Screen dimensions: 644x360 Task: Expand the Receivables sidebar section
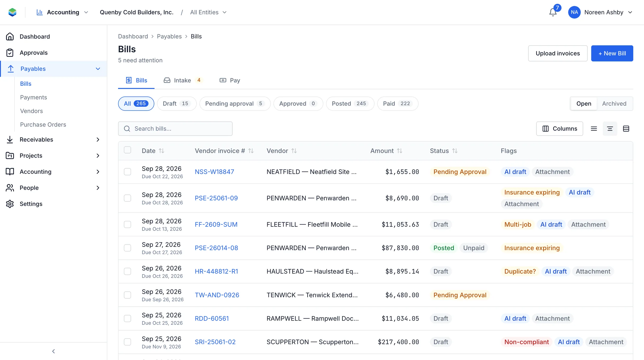click(98, 140)
